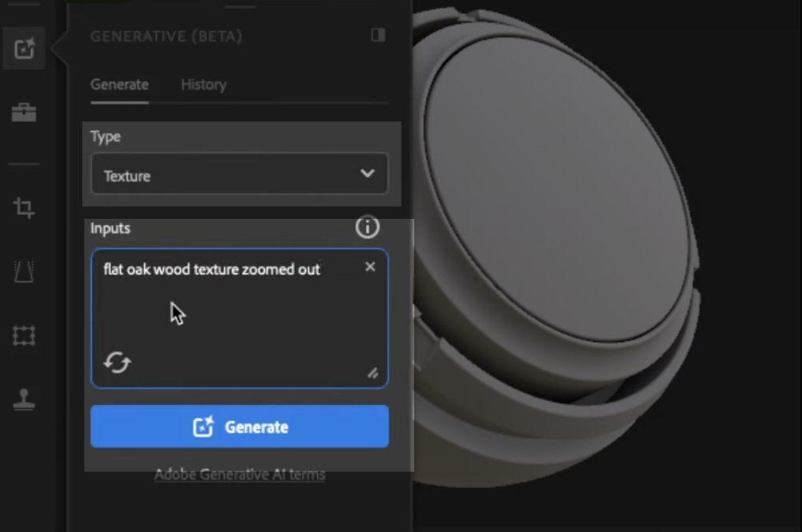Select the Transform bounding box tool
This screenshot has width=802, height=532.
click(x=24, y=335)
